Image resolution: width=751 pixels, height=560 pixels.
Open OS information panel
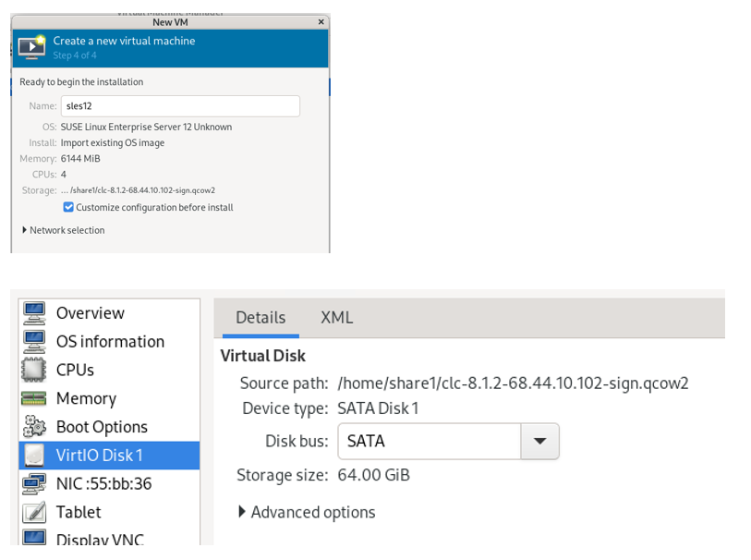(109, 341)
